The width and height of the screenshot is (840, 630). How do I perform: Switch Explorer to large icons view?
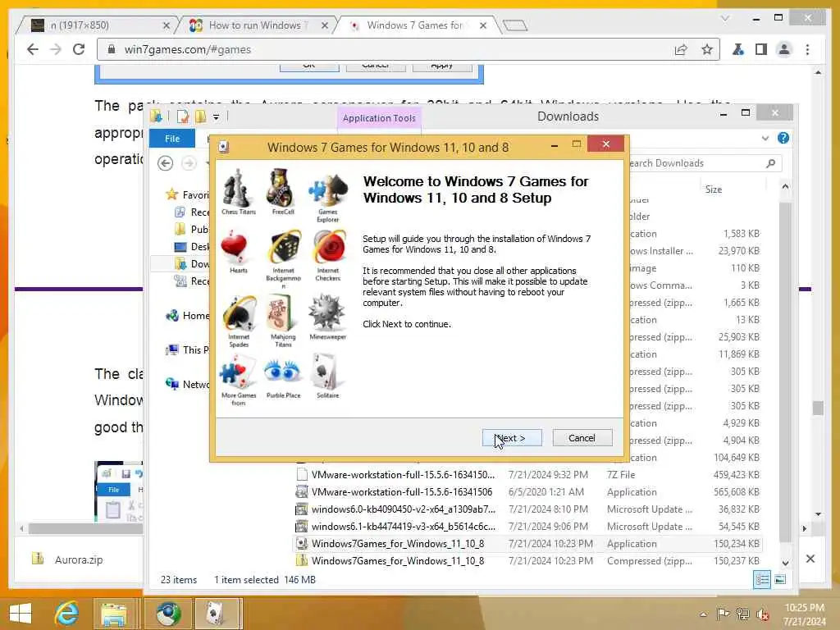(x=780, y=580)
